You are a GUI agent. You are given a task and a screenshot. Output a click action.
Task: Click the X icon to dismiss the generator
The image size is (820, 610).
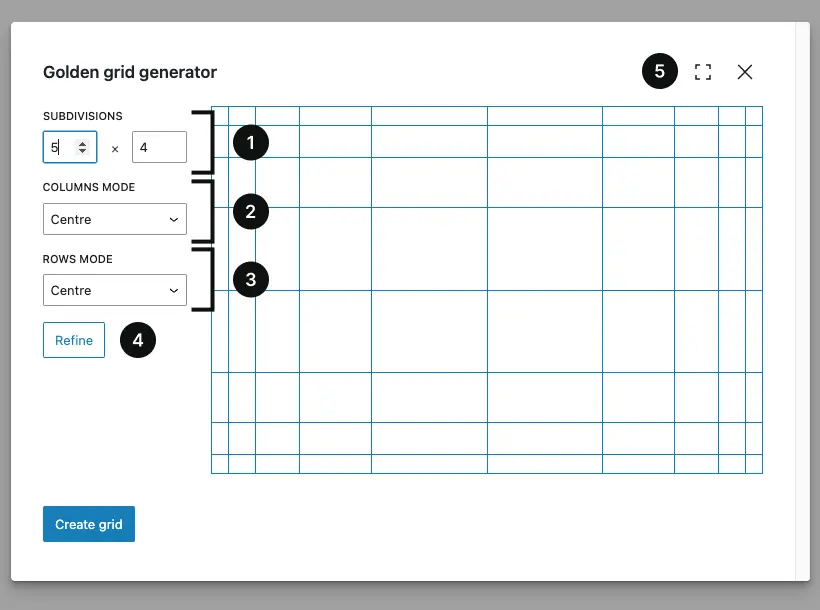tap(744, 72)
